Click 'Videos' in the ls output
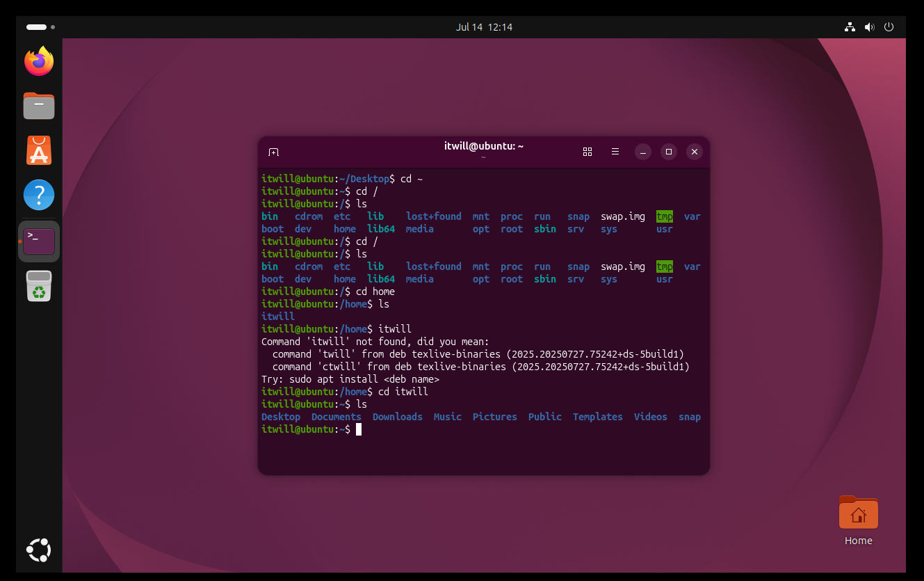The height and width of the screenshot is (581, 924). [x=651, y=417]
